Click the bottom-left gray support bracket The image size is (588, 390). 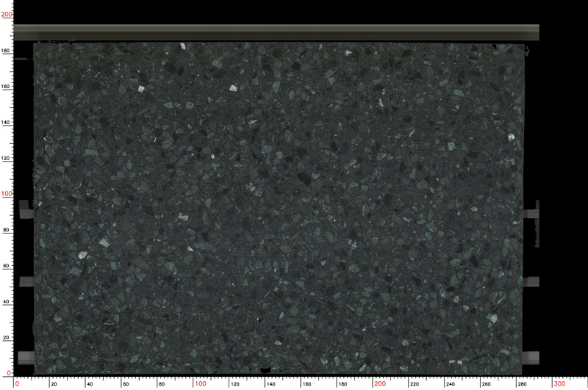click(26, 357)
